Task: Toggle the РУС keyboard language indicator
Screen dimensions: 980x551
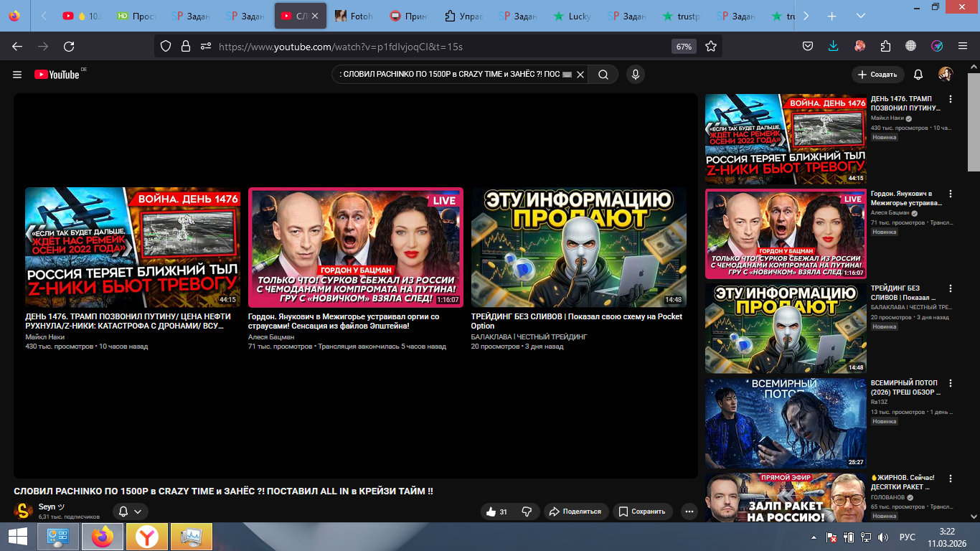Action: tap(907, 537)
